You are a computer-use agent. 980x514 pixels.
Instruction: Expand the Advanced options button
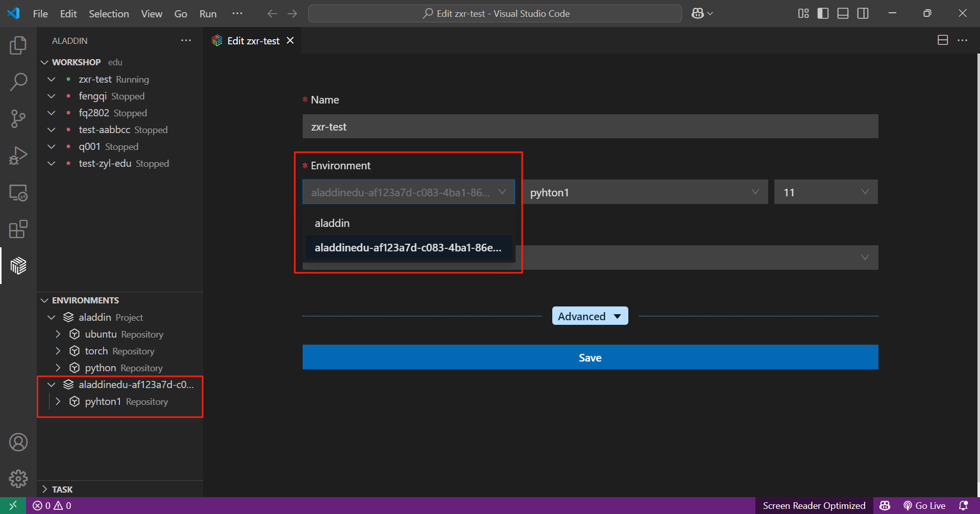tap(590, 316)
